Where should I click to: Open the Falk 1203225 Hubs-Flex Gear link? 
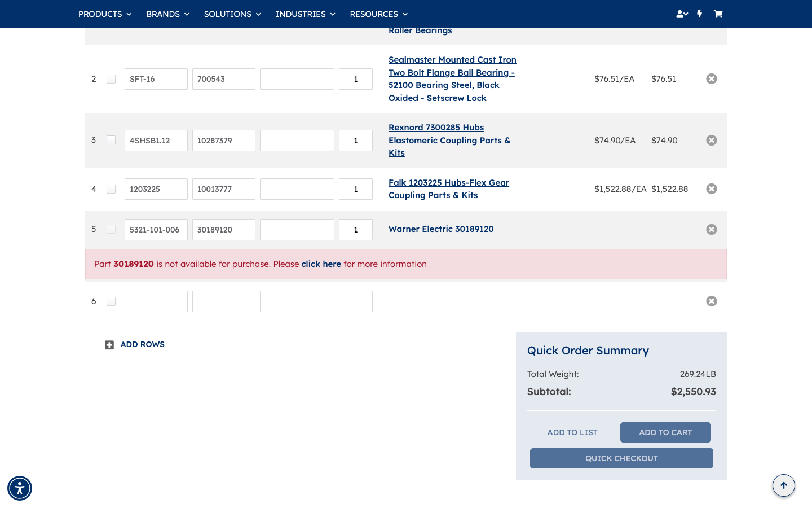point(449,189)
